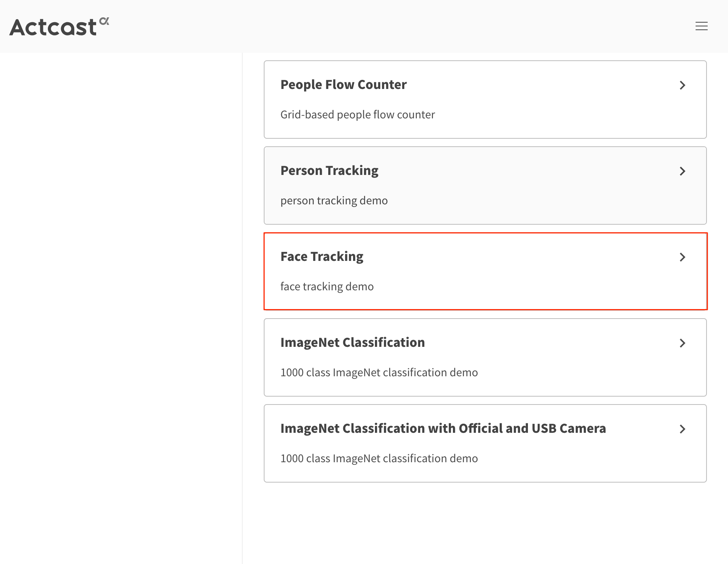Click the Person Tracking card background
The height and width of the screenshot is (564, 728).
[485, 186]
